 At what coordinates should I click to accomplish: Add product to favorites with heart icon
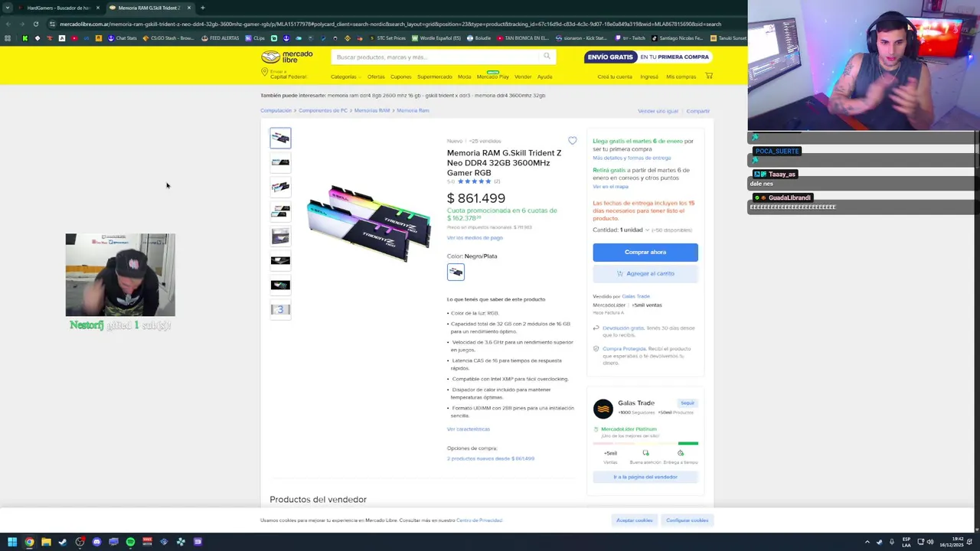[x=572, y=141]
